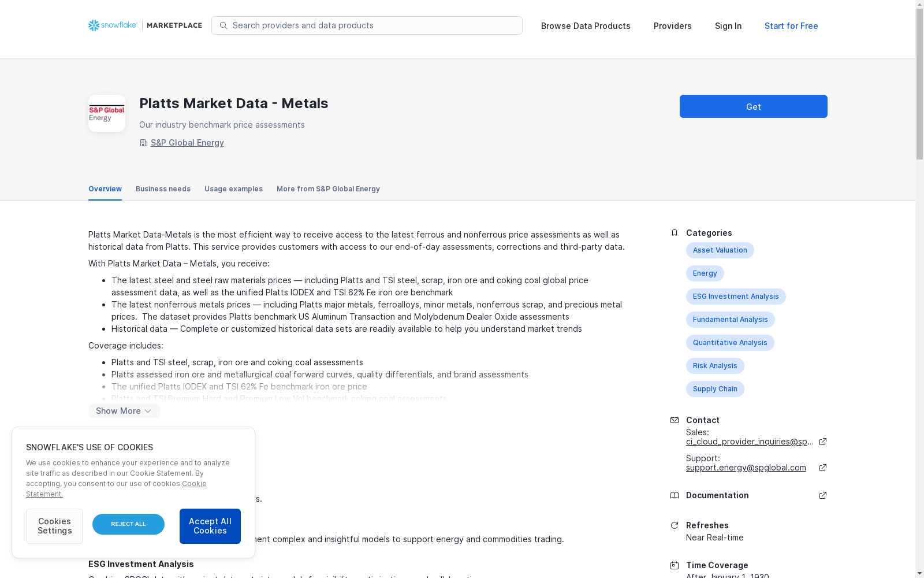This screenshot has width=924, height=578.
Task: Click the Documentation book icon
Action: [674, 495]
